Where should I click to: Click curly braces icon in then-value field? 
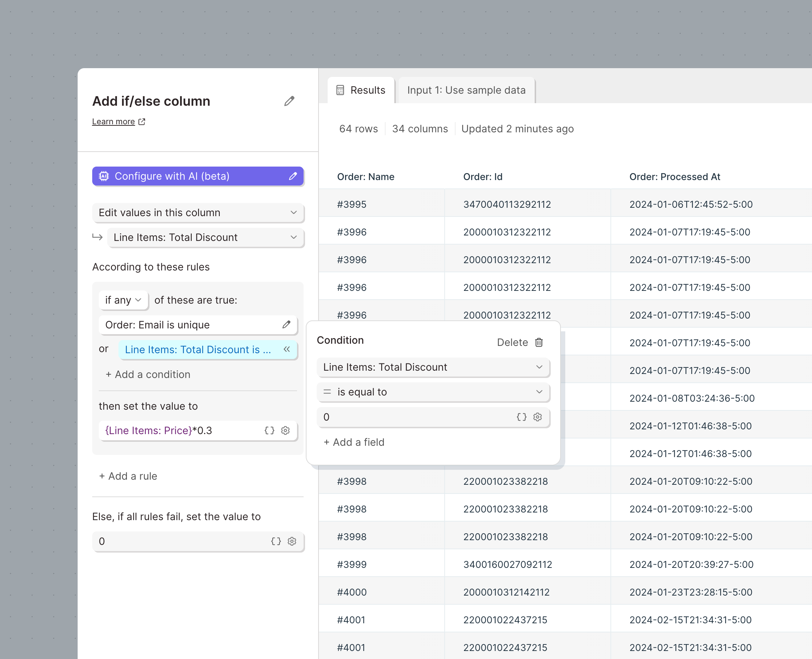(269, 430)
